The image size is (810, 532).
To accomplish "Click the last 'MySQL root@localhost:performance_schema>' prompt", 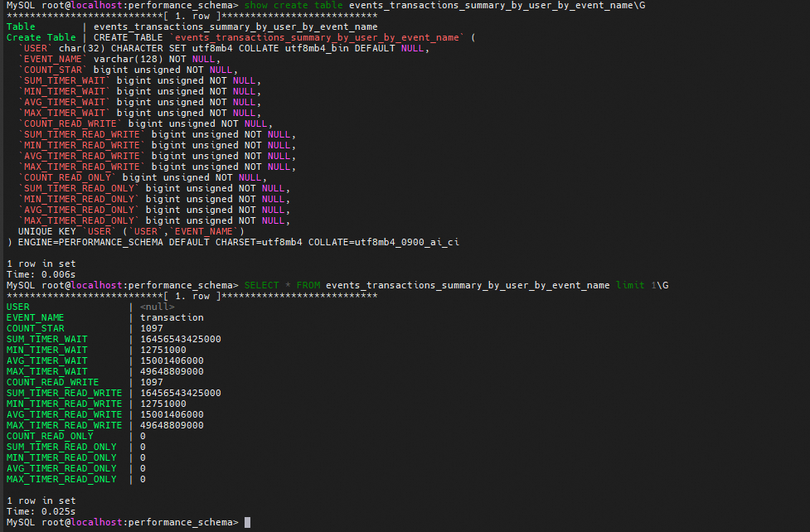I will pos(123,522).
